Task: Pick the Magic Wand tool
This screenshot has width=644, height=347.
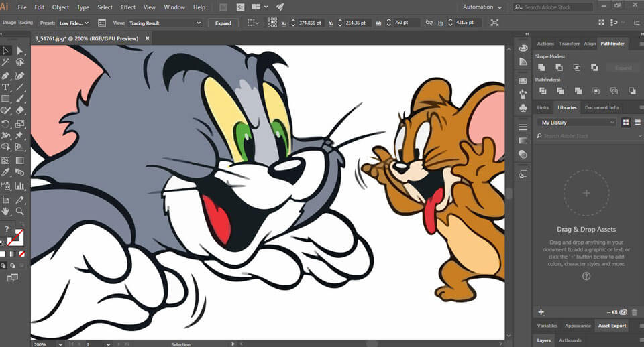Action: point(5,62)
